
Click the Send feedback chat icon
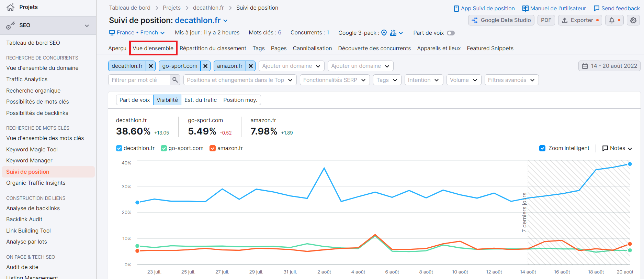(x=597, y=8)
